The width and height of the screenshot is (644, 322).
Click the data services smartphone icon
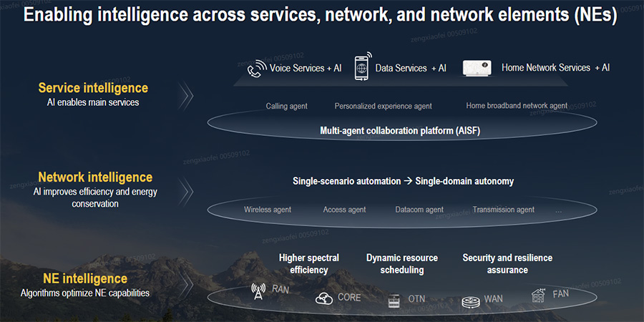click(x=362, y=67)
